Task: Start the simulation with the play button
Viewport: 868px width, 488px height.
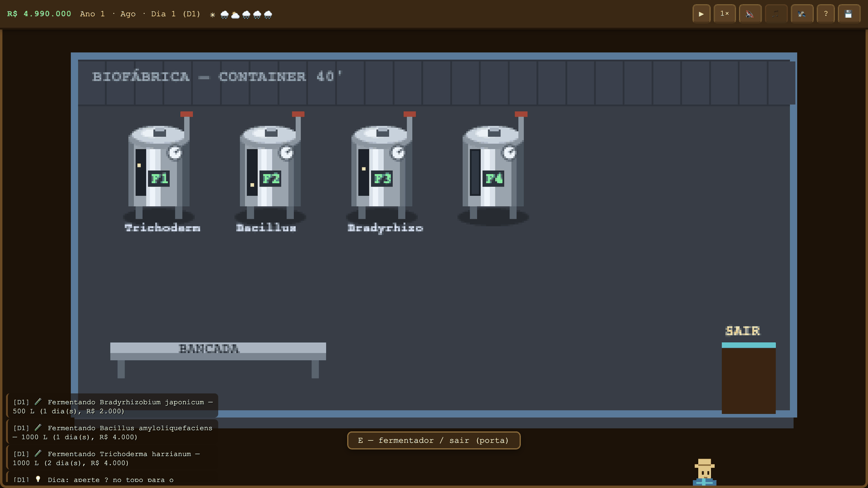Action: (x=701, y=14)
